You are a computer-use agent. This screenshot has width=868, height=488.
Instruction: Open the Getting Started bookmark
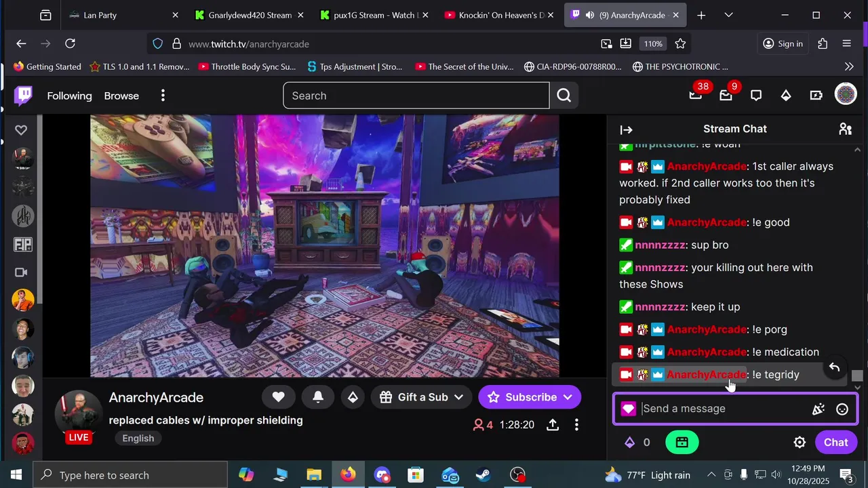pyautogui.click(x=47, y=66)
